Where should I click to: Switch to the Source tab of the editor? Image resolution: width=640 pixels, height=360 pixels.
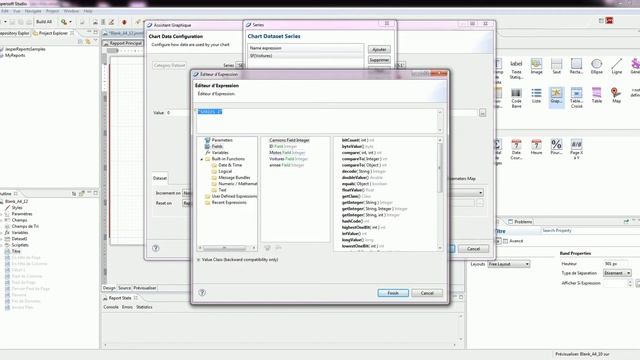124,288
